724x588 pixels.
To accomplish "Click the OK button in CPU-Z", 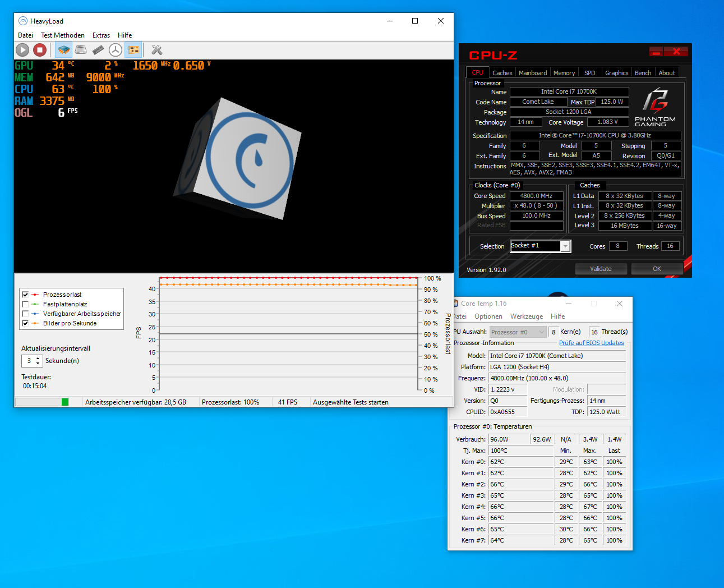I will [x=657, y=269].
